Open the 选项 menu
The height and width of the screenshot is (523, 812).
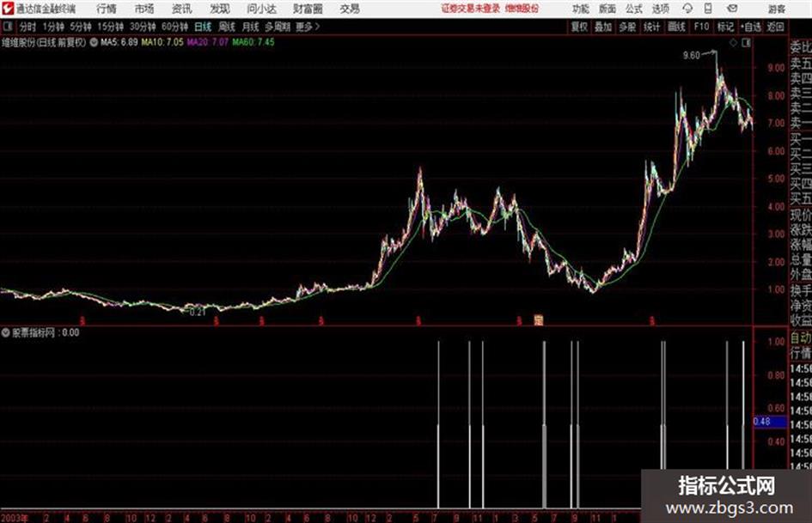coord(660,9)
